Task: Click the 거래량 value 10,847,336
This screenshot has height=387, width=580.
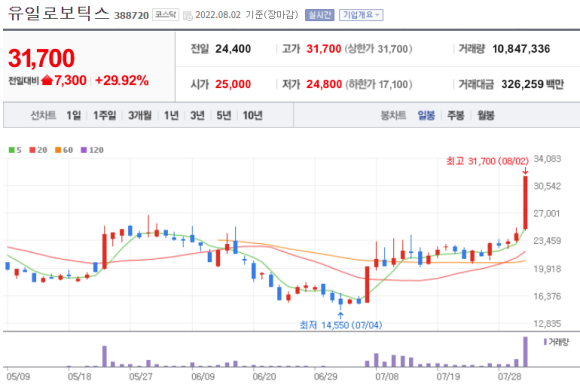Action: coord(521,49)
